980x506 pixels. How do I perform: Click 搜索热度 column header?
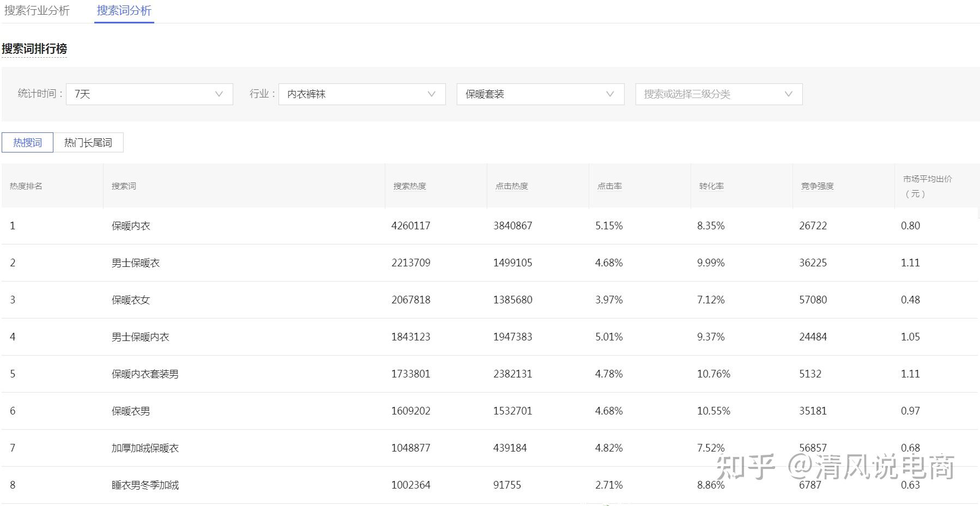point(410,186)
